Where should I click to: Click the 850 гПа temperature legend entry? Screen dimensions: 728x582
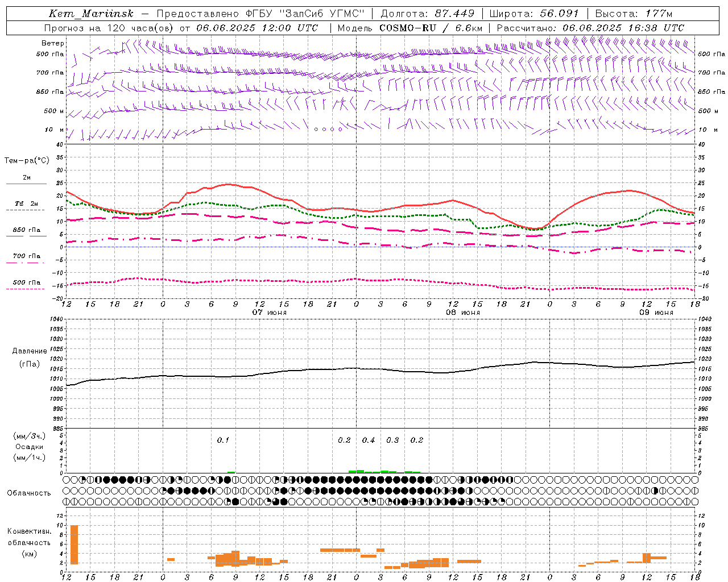tap(27, 232)
